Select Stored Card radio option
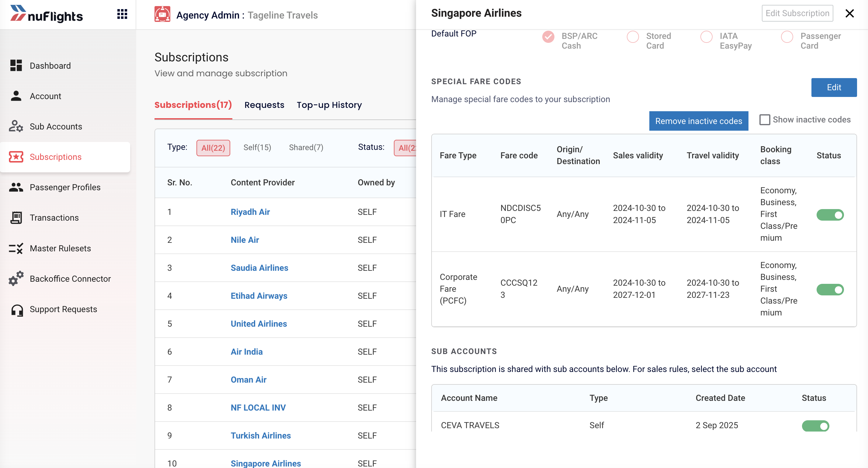Screen dimensions: 868x468 633,37
